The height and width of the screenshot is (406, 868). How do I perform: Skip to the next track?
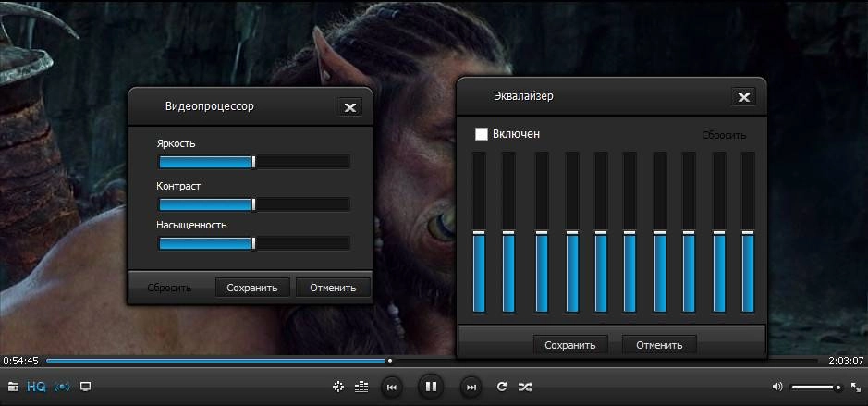pos(471,388)
